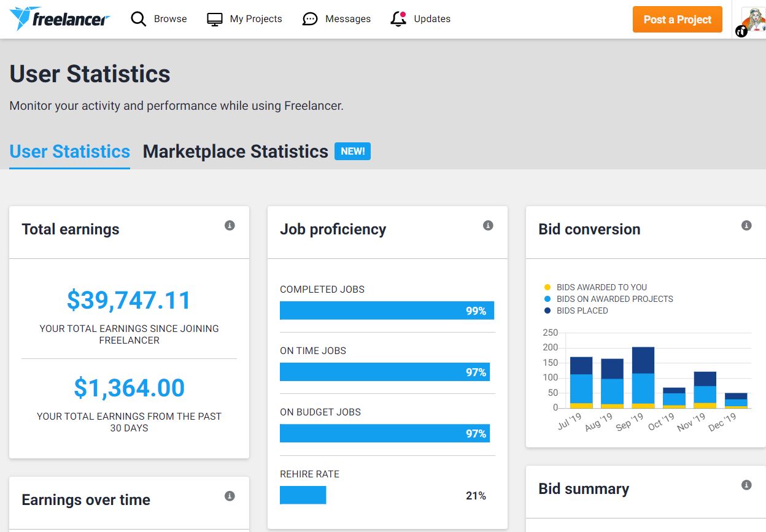Screen dimensions: 766x532
Task: Open Messages via the chat bubble icon
Action: [309, 18]
